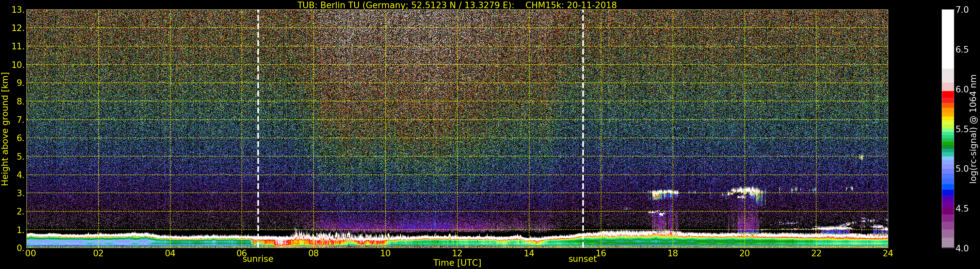Screen dimensions: 980x269
Task: Select height-axis tick label '1.'
Action: (x=21, y=229)
